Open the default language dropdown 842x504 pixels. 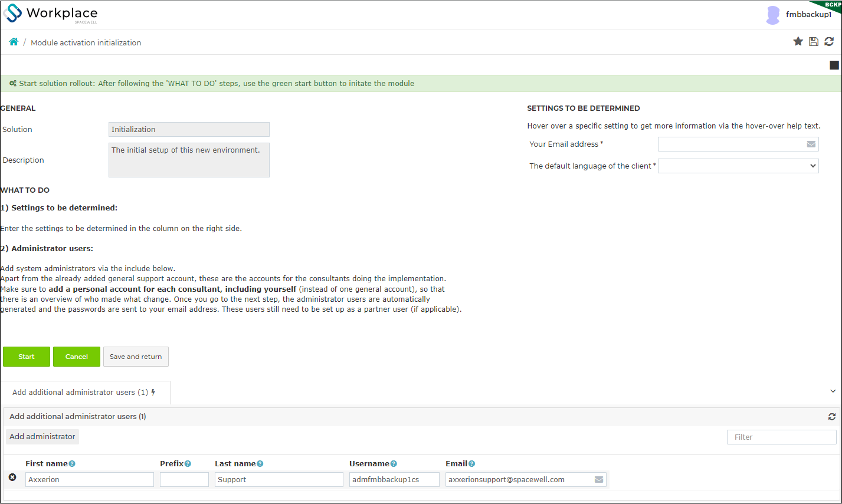point(738,166)
